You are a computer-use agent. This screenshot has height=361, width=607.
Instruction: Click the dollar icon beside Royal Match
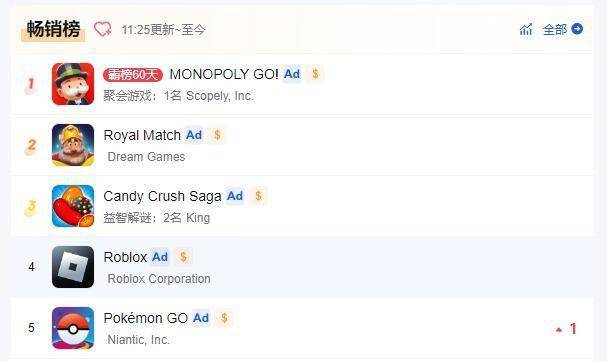click(x=217, y=135)
